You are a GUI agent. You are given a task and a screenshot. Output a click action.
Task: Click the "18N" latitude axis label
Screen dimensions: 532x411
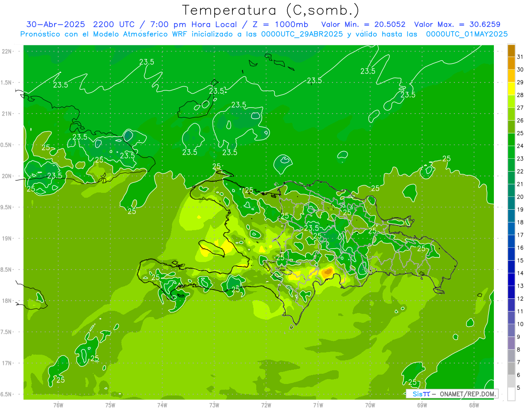click(x=8, y=301)
